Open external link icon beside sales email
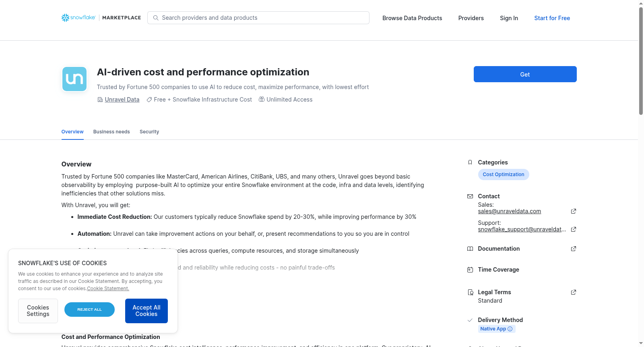 pos(574,211)
